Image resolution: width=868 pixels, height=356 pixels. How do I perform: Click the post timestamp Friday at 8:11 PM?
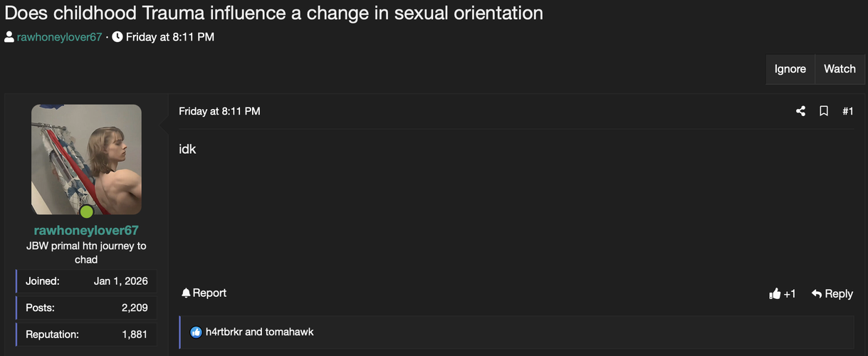coord(219,111)
